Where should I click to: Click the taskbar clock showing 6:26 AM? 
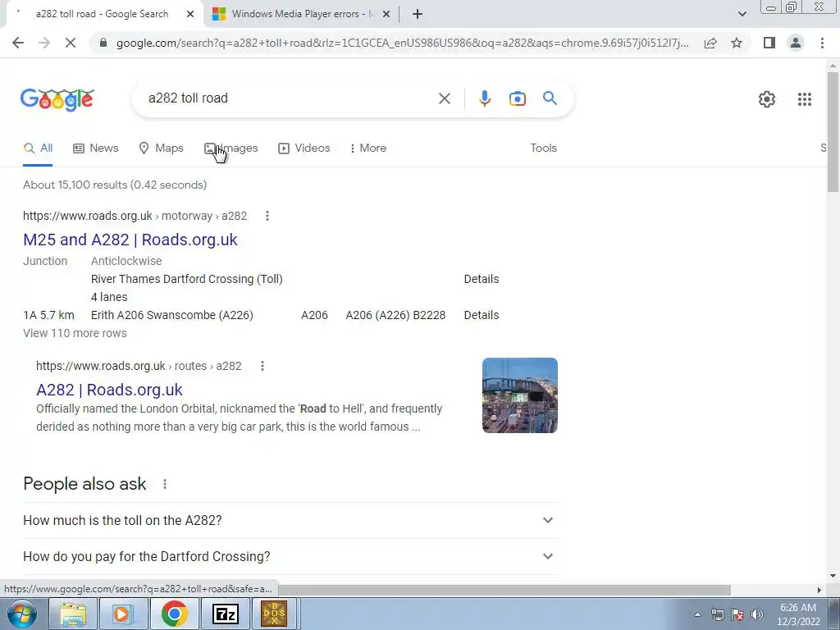pos(798,614)
